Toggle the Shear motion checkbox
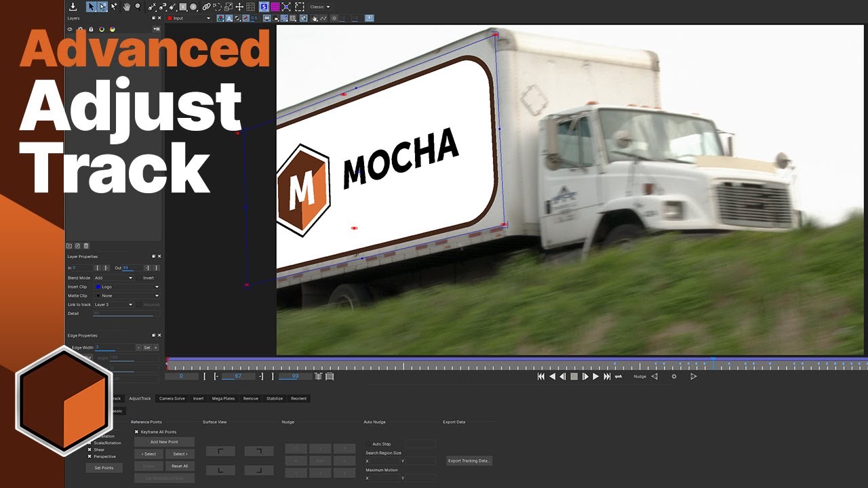The width and height of the screenshot is (868, 488). click(x=90, y=449)
